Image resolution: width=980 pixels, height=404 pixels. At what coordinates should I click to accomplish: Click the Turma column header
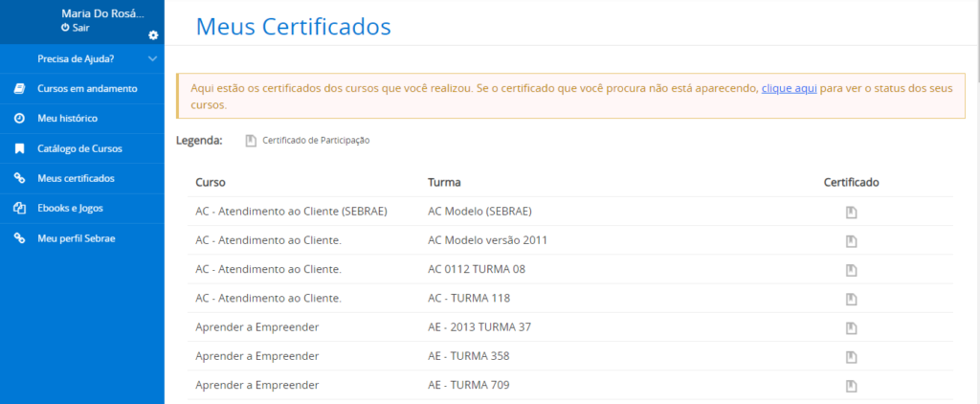(444, 183)
